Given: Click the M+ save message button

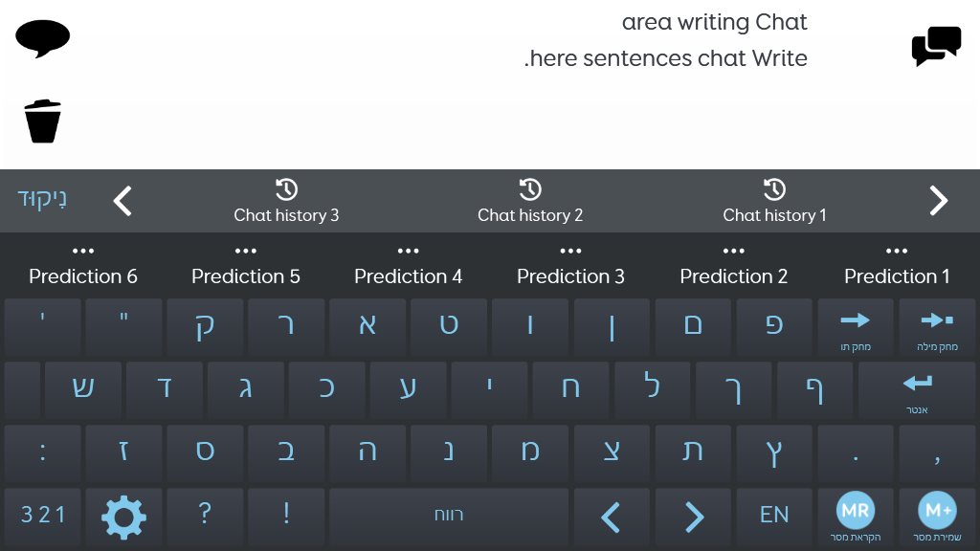Looking at the screenshot, I should tap(937, 517).
